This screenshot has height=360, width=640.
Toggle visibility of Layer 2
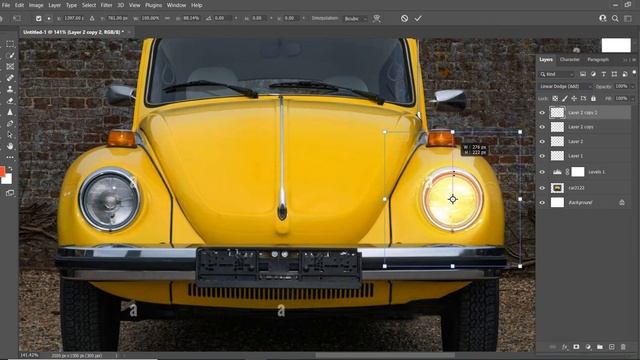tap(542, 142)
